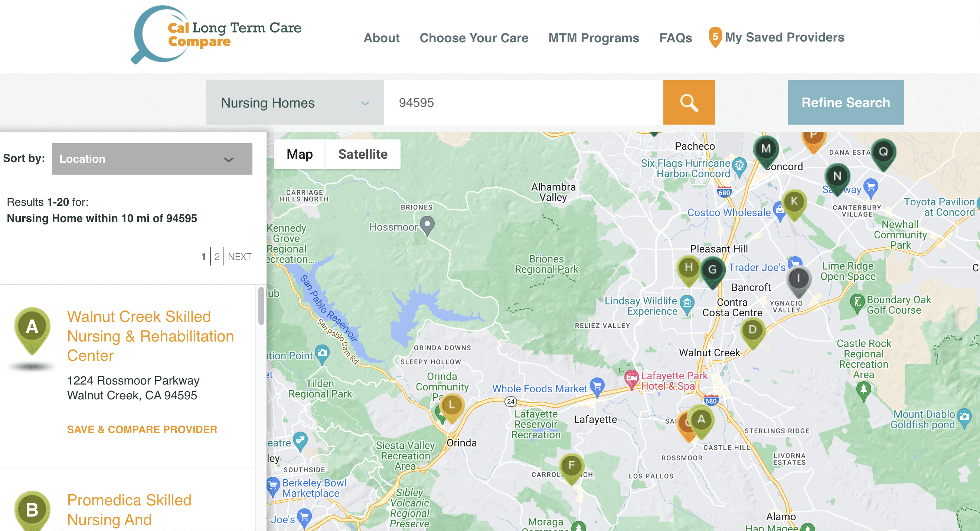Screen dimensions: 980x531
Task: Switch map to Satellite view
Action: pyautogui.click(x=363, y=154)
